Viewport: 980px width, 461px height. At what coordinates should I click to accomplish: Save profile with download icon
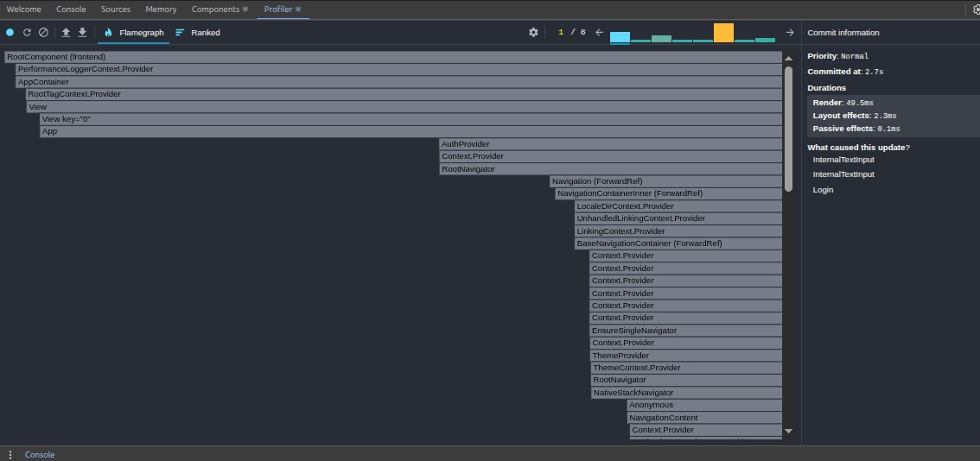pos(82,33)
